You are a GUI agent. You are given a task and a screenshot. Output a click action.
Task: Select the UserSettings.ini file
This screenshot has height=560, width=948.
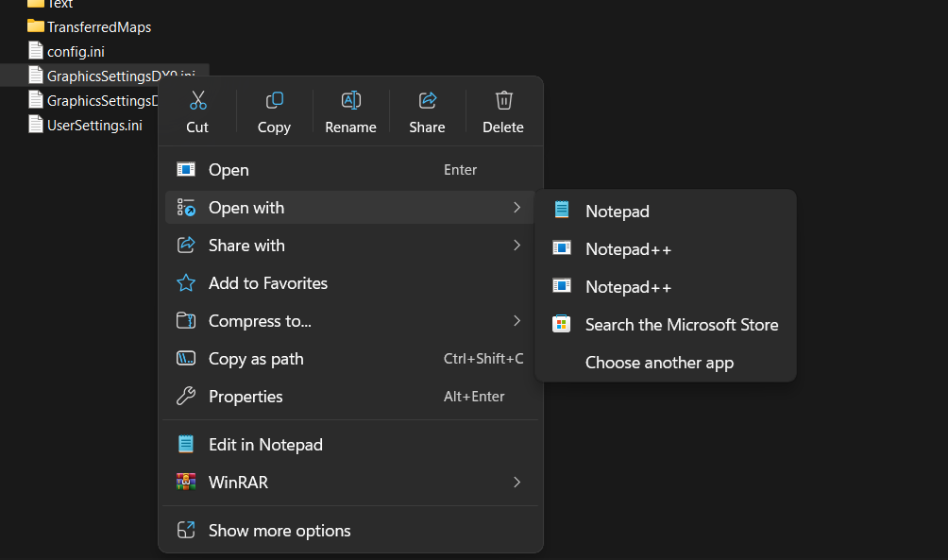[x=94, y=125]
